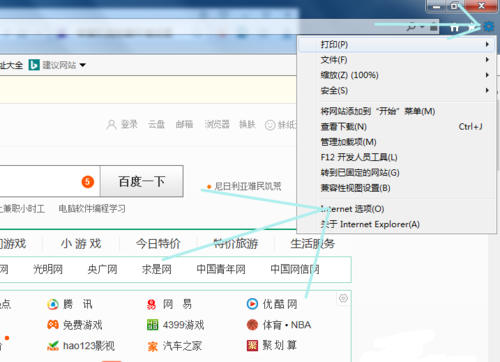This screenshot has height=362, width=500.
Task: Expand the 安全(S) submenu arrow
Action: tap(487, 90)
